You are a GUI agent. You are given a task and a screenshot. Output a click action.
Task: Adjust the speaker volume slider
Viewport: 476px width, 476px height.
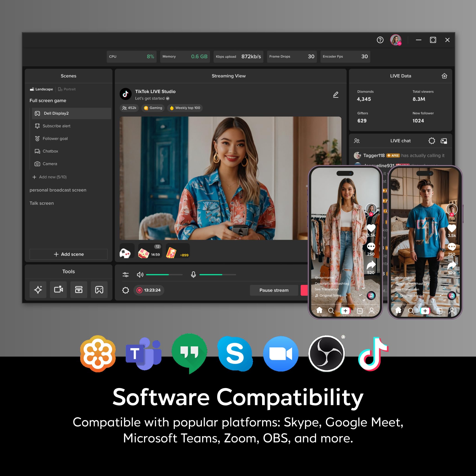(164, 274)
